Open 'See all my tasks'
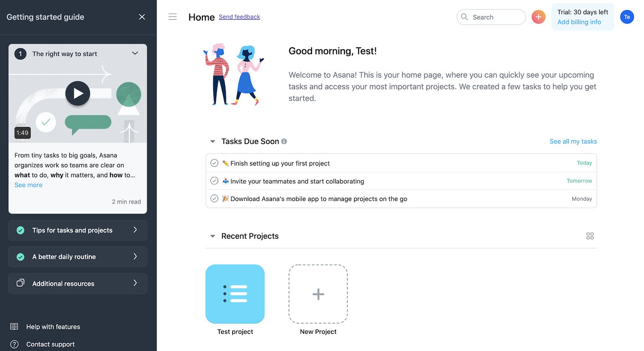 pos(573,141)
